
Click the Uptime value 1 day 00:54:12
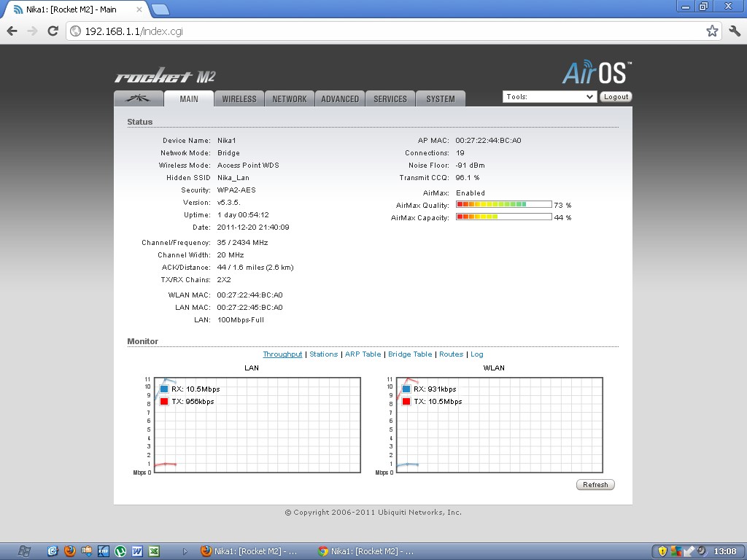click(244, 215)
